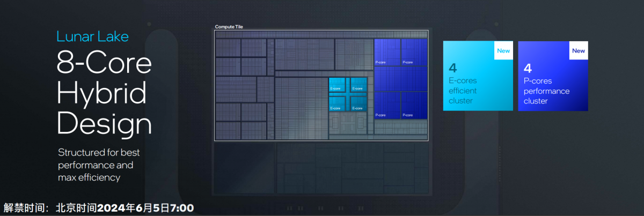
Task: Click the "8-Core Hybrid Design" heading
Action: pos(104,94)
